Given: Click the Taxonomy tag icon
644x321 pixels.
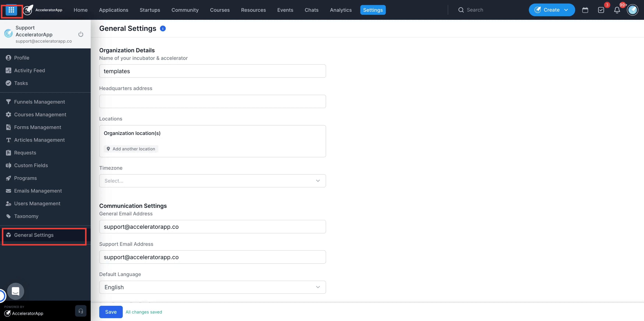Looking at the screenshot, I should [x=8, y=216].
